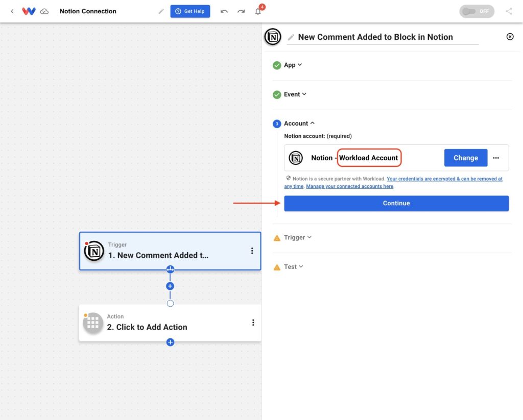Viewport: 523px width, 420px height.
Task: Click warning icon beside Trigger
Action: tap(277, 238)
